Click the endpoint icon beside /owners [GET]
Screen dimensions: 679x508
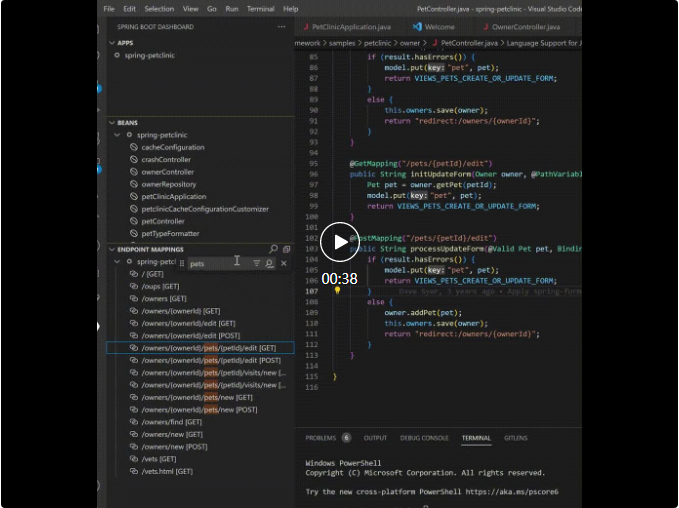coord(134,298)
